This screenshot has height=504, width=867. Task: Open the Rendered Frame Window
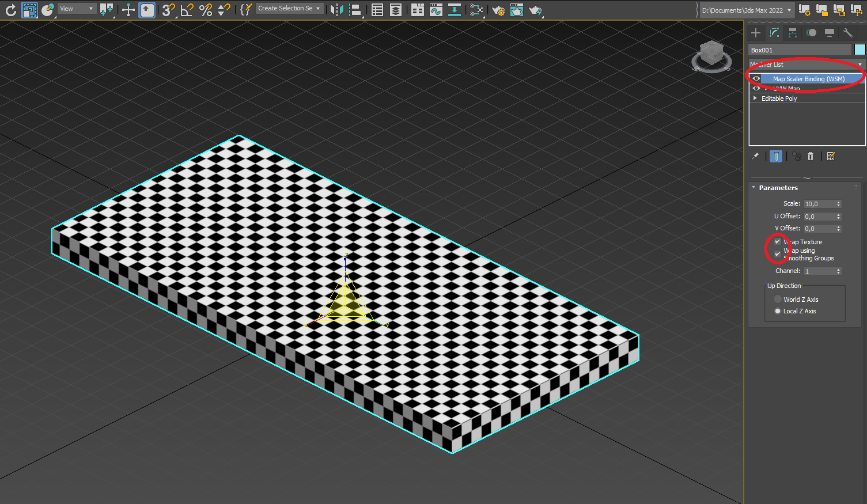point(517,10)
